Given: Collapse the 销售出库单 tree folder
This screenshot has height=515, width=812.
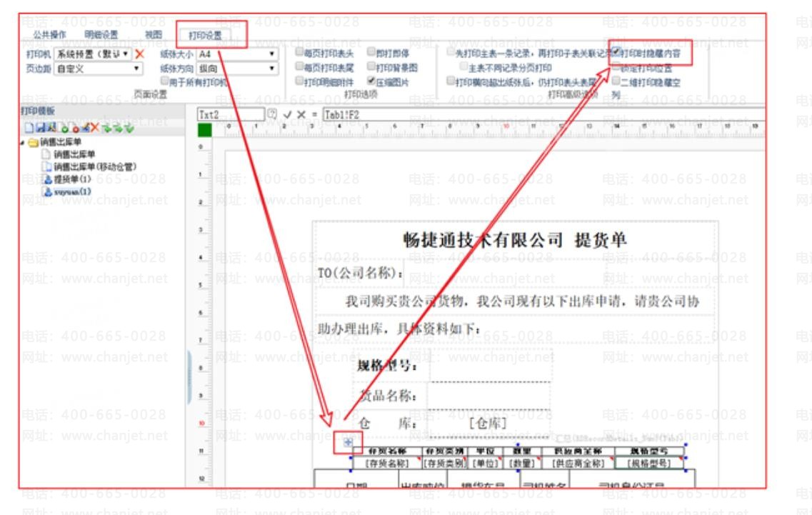Looking at the screenshot, I should click(x=22, y=142).
